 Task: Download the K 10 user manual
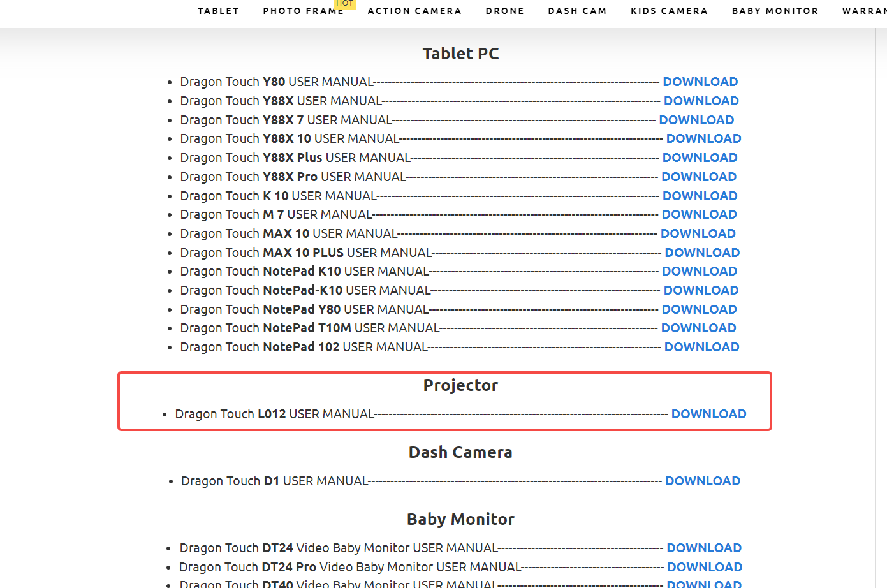[700, 196]
